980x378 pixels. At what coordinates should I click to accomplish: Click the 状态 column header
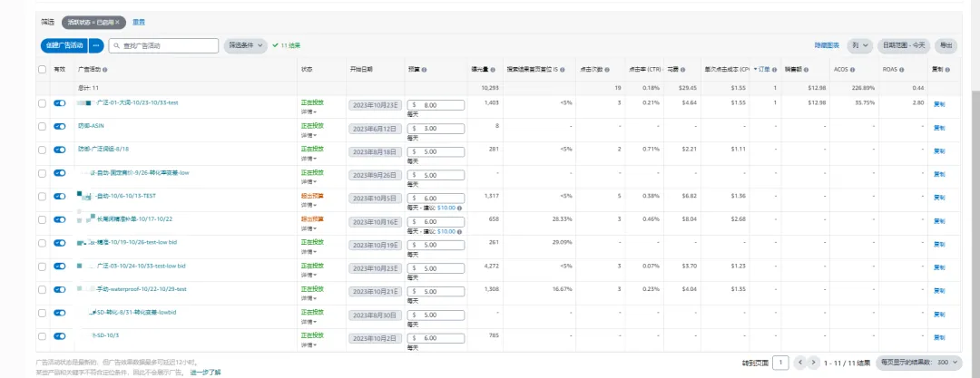pos(307,70)
